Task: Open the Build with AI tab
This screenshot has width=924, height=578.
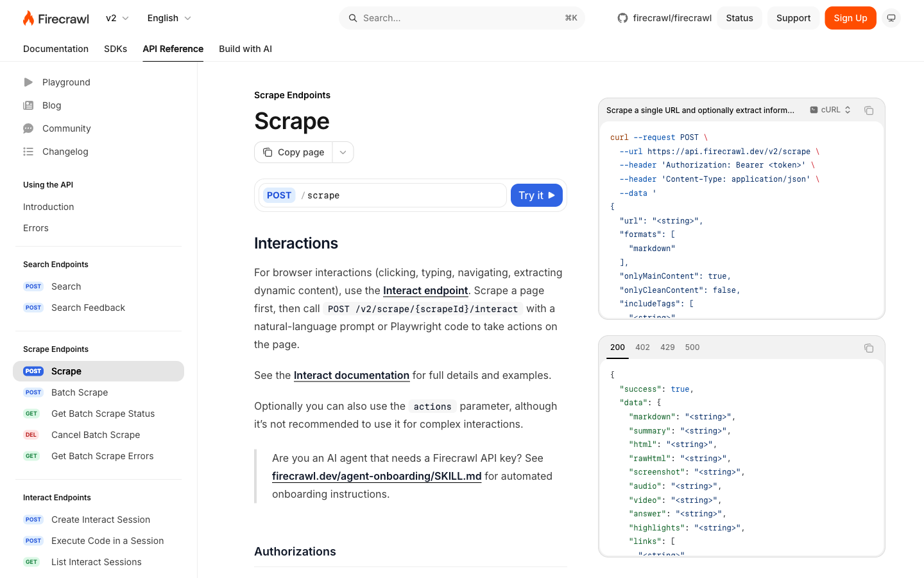Action: pyautogui.click(x=245, y=49)
